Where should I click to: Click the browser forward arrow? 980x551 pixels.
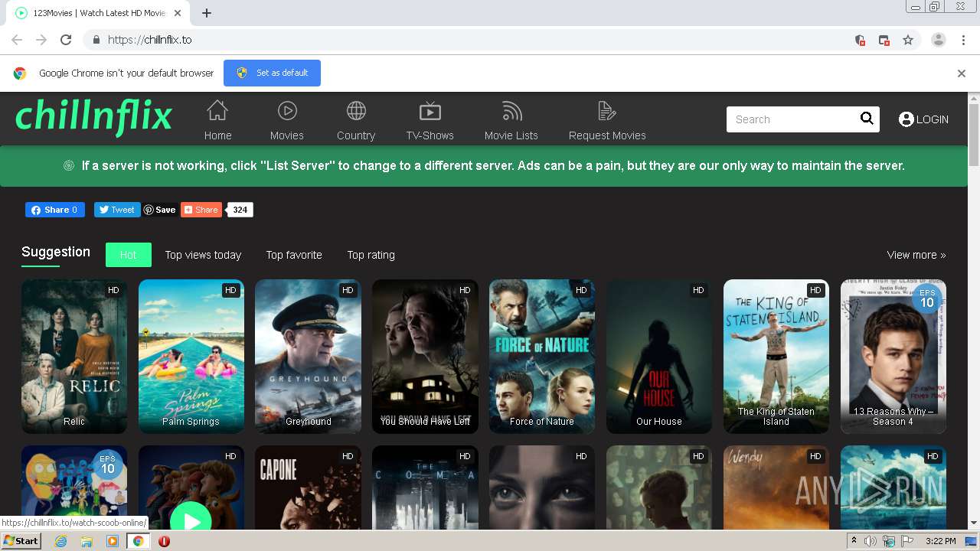[x=41, y=40]
